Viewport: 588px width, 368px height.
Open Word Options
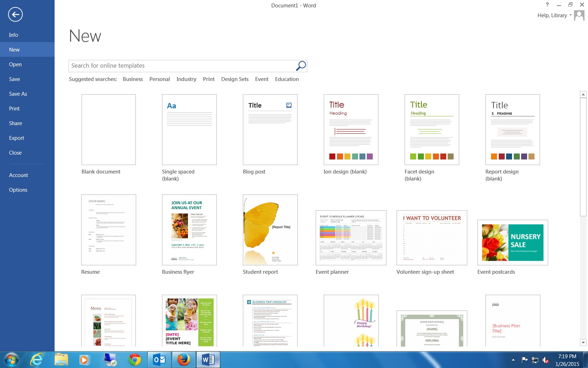(27, 190)
